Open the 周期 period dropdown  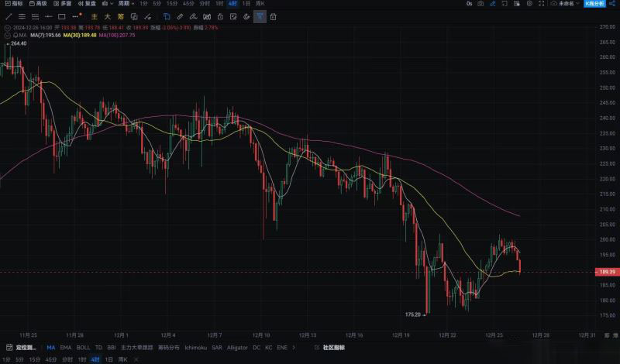coord(126,4)
